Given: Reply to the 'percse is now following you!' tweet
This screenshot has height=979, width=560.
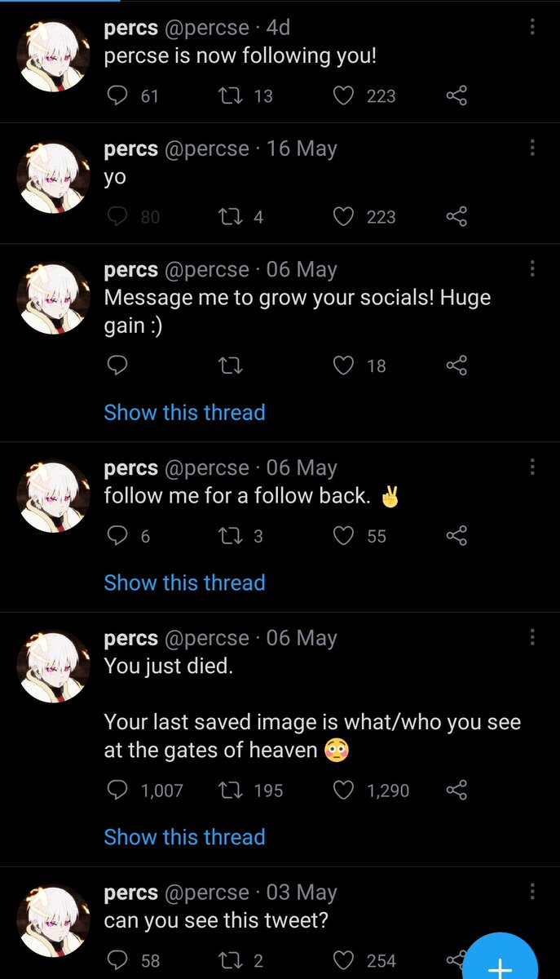Looking at the screenshot, I should (x=118, y=96).
